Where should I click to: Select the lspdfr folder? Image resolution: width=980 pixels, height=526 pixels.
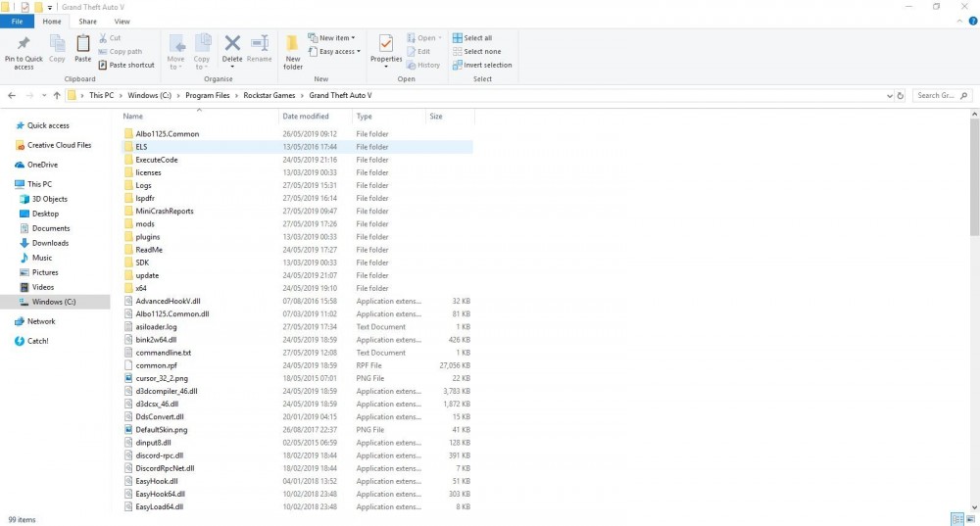[x=297, y=198]
